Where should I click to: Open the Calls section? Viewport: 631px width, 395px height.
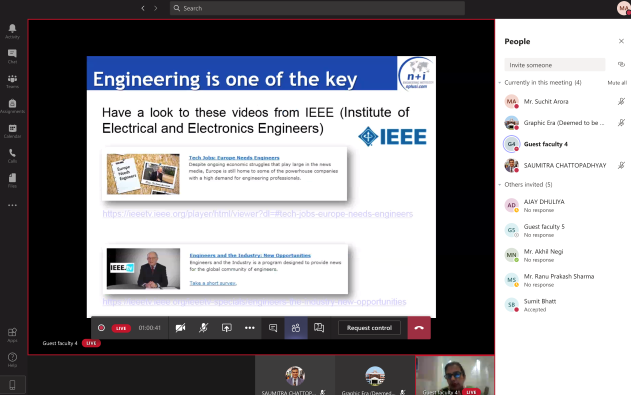coord(12,156)
